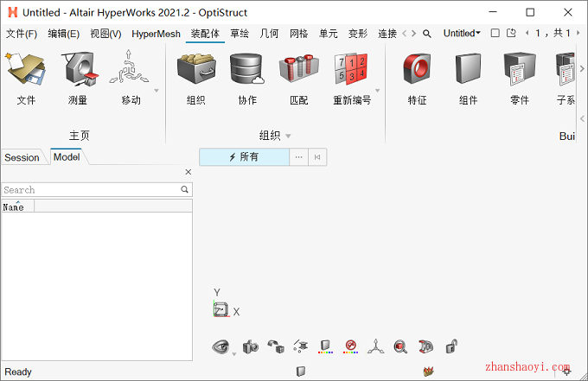
Task: Open the 文件(F) menu
Action: click(22, 34)
